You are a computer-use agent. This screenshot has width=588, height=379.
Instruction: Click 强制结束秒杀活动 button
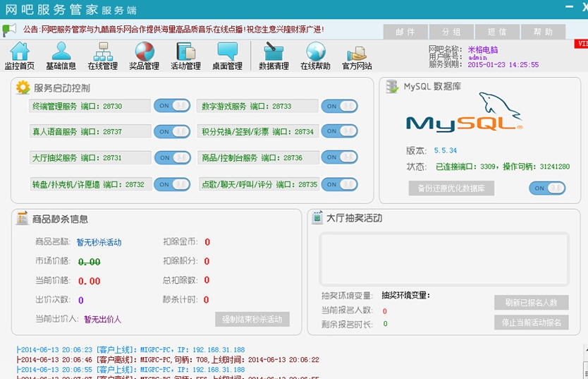tap(252, 319)
